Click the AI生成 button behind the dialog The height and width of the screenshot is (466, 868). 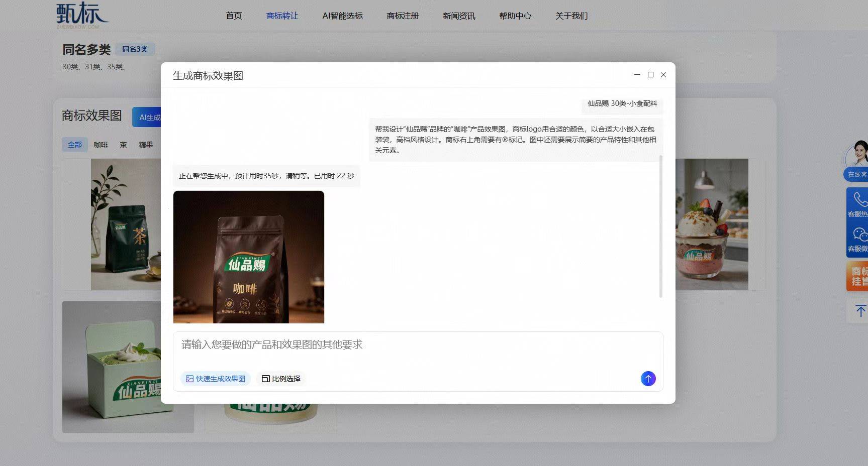[147, 117]
